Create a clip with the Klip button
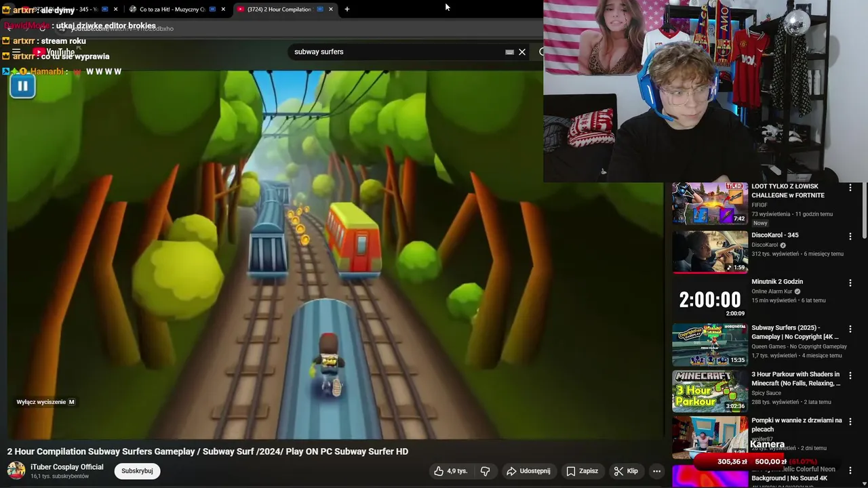The height and width of the screenshot is (488, 868). [x=626, y=471]
